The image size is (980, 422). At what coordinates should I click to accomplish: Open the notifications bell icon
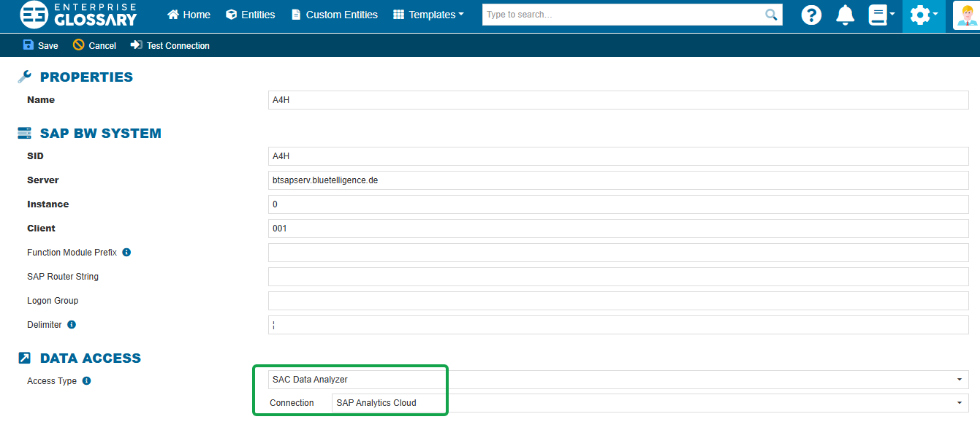[846, 15]
